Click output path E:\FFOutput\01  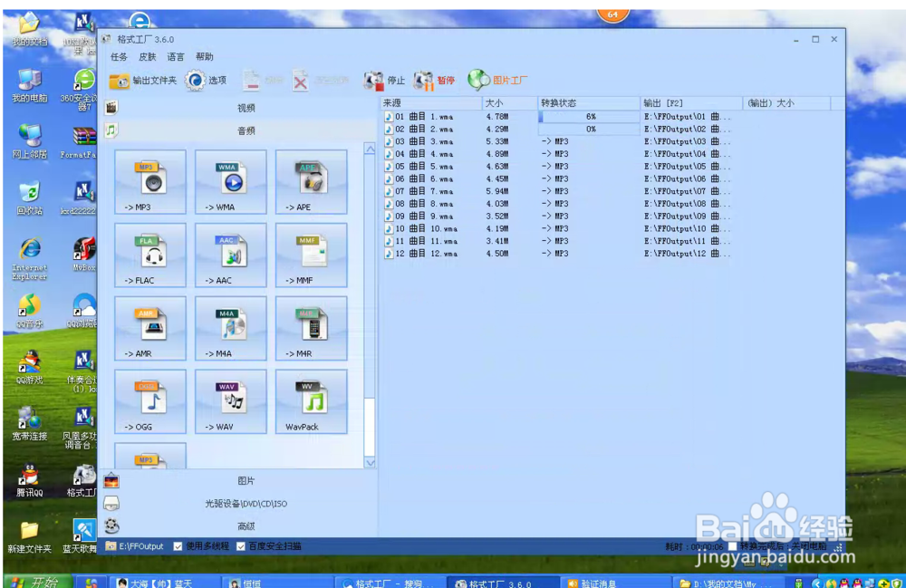coord(687,117)
